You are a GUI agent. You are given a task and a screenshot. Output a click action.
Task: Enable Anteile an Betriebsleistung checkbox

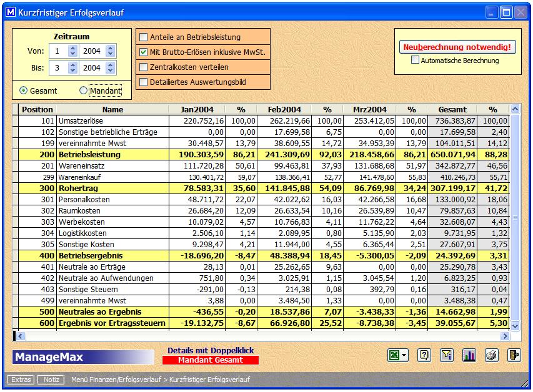coord(144,37)
